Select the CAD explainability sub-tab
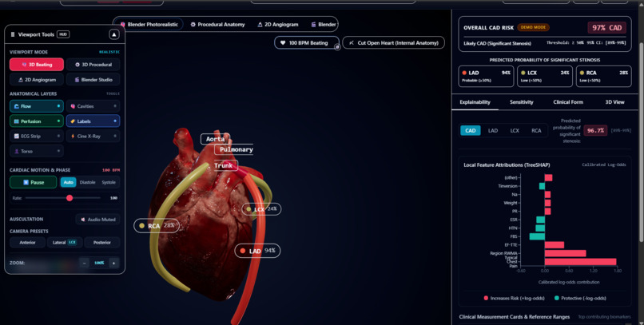Image resolution: width=644 pixels, height=325 pixels. [471, 130]
